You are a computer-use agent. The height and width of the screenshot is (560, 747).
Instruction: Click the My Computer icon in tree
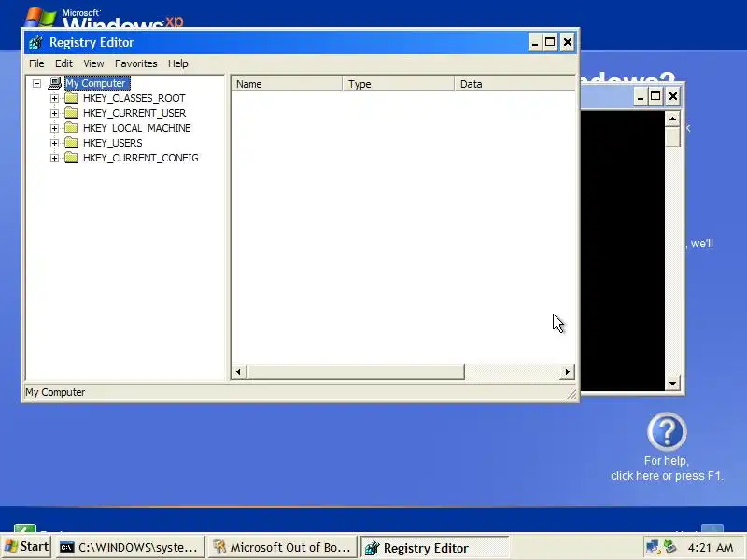tap(55, 83)
